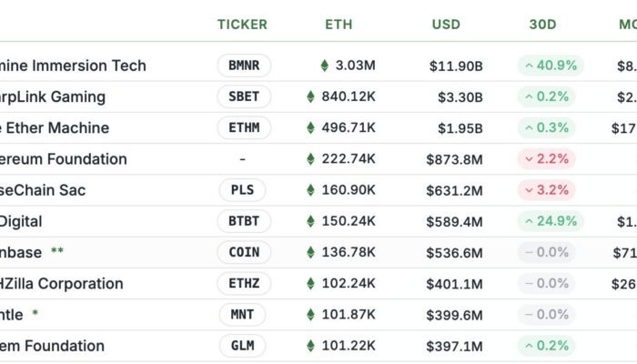Open the ETHM ticker badge
Viewport: 637px width, 364px height.
[244, 127]
